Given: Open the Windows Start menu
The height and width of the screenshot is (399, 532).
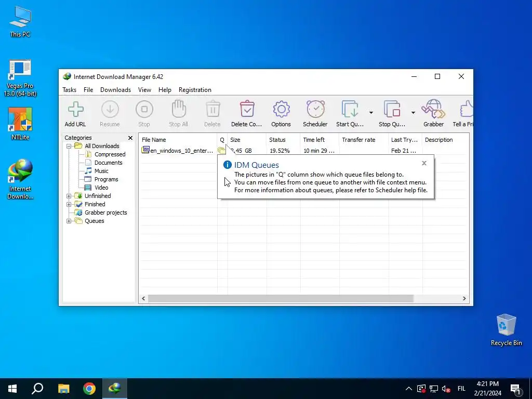Looking at the screenshot, I should (x=12, y=389).
